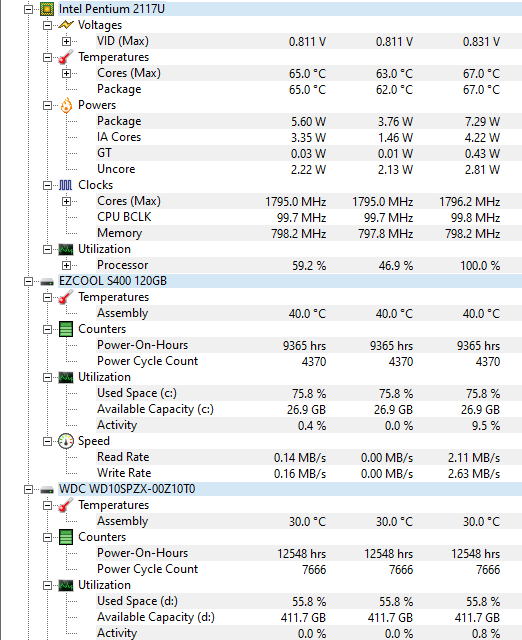Screen dimensions: 522x640
Task: Click the EZCOOL Temperatures thermometer icon
Action: pos(66,297)
